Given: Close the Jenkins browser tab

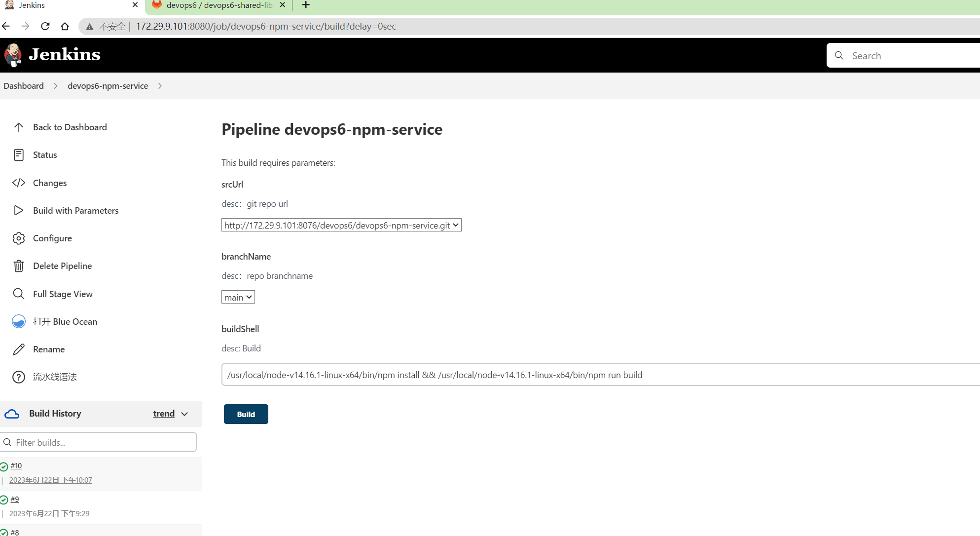Looking at the screenshot, I should (135, 5).
